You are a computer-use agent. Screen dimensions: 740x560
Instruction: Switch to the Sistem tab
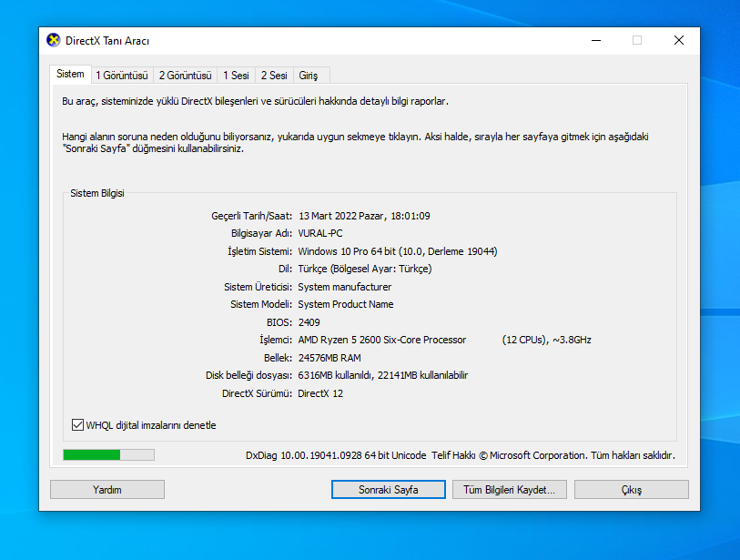pos(70,74)
